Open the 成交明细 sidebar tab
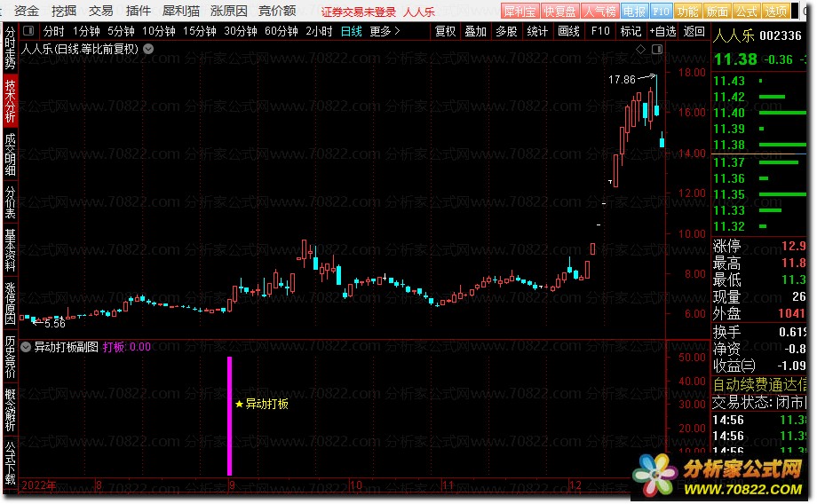This screenshot has width=817, height=504. click(x=10, y=154)
